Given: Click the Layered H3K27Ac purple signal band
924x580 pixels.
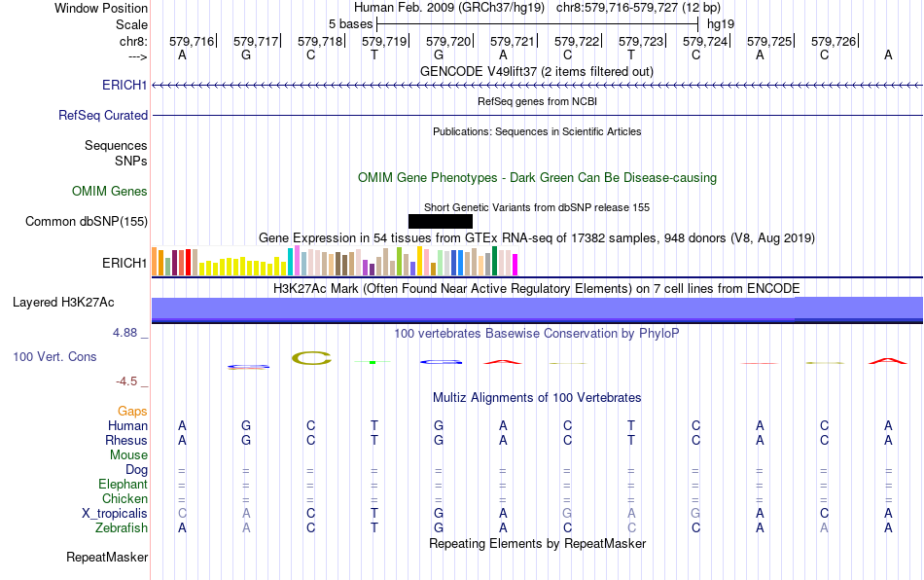Looking at the screenshot, I should coord(538,308).
